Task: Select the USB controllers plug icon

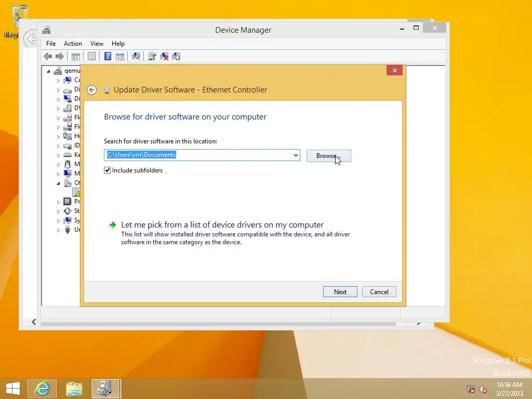Action: (68, 230)
